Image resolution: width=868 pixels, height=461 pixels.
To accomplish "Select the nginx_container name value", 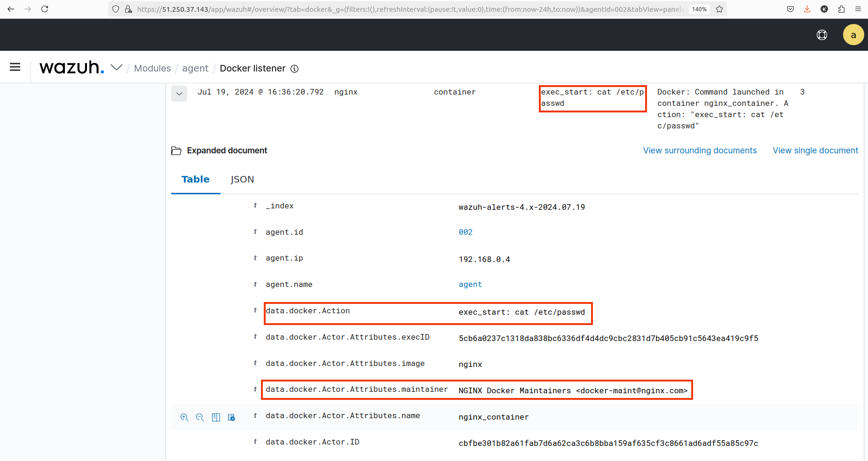I will 494,417.
